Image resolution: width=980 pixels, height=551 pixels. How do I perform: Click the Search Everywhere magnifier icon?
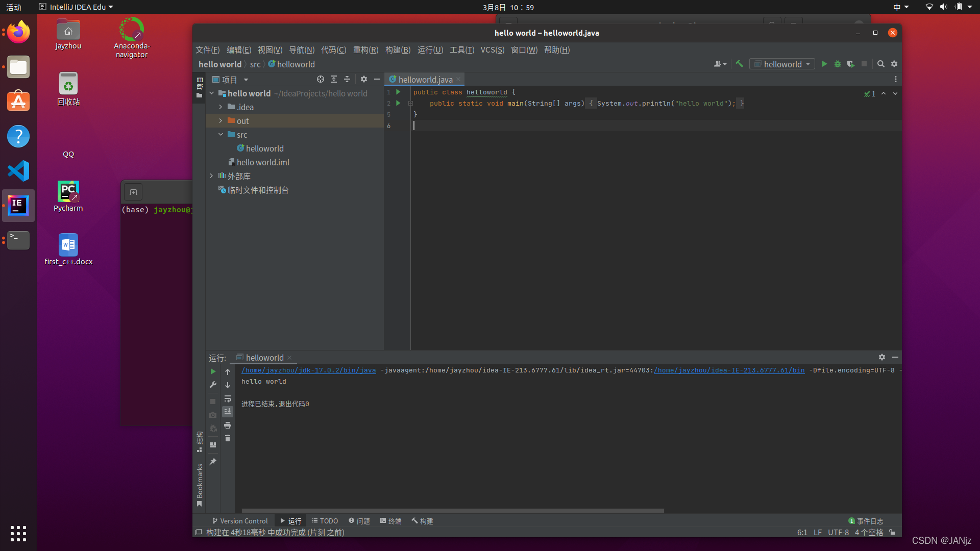click(x=880, y=64)
